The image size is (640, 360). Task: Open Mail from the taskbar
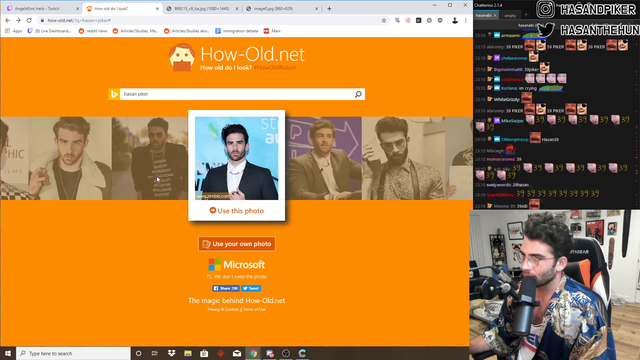(237, 353)
